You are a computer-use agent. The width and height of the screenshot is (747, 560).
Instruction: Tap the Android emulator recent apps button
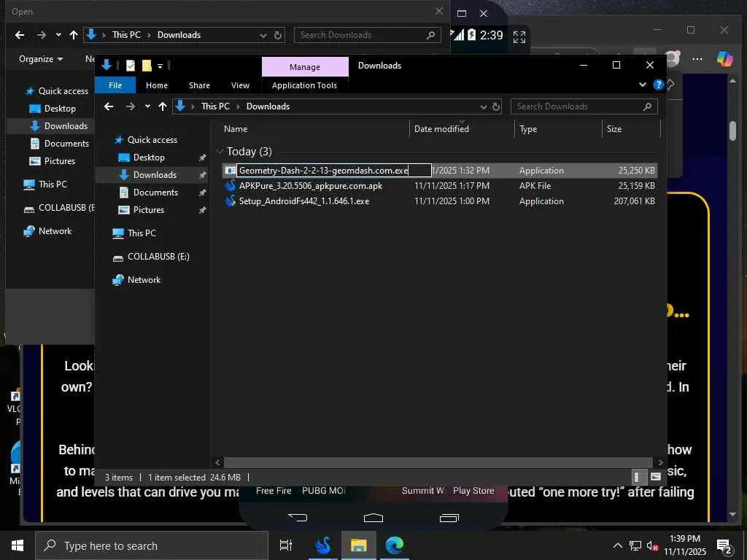pos(449,517)
